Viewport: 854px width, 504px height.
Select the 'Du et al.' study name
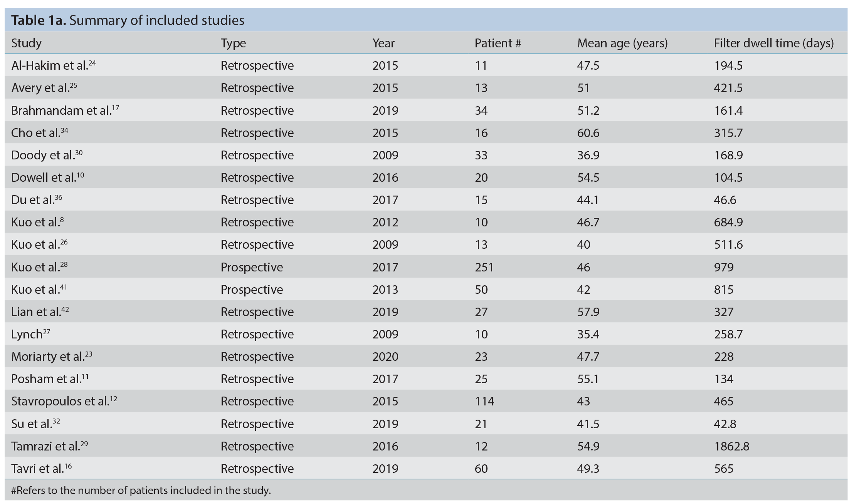click(x=37, y=199)
